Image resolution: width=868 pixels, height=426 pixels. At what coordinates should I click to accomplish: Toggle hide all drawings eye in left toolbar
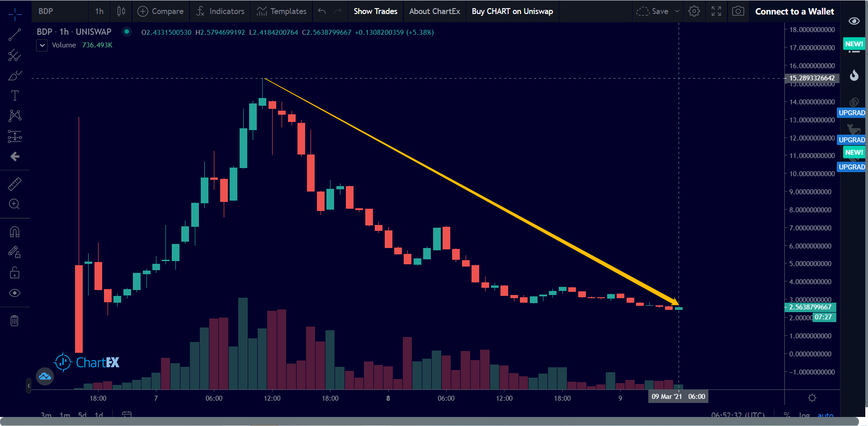click(14, 293)
